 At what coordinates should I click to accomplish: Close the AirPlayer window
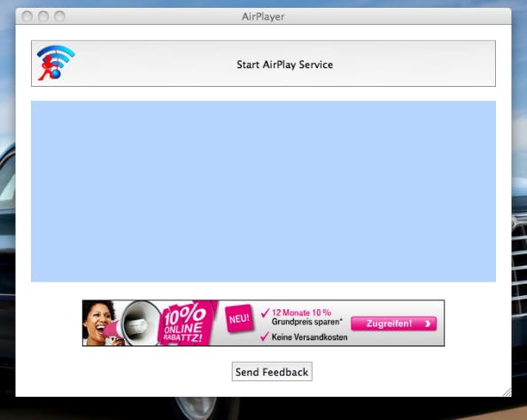click(27, 16)
